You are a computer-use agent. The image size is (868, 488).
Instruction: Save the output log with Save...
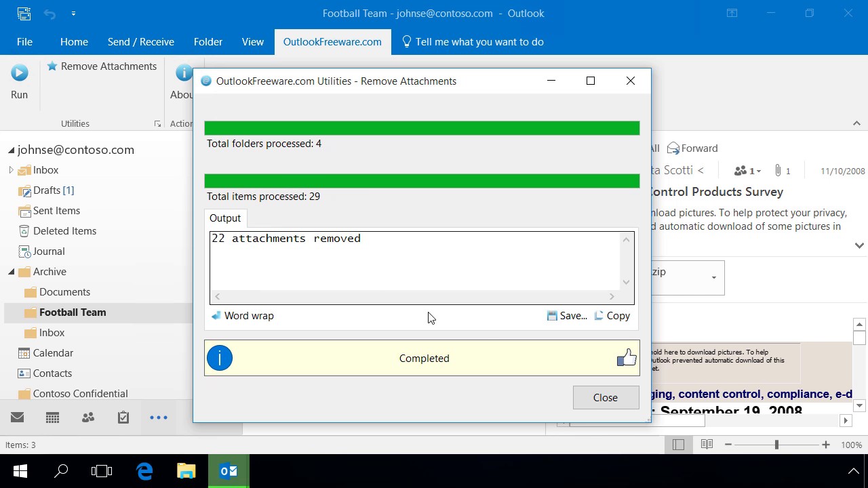tap(567, 316)
